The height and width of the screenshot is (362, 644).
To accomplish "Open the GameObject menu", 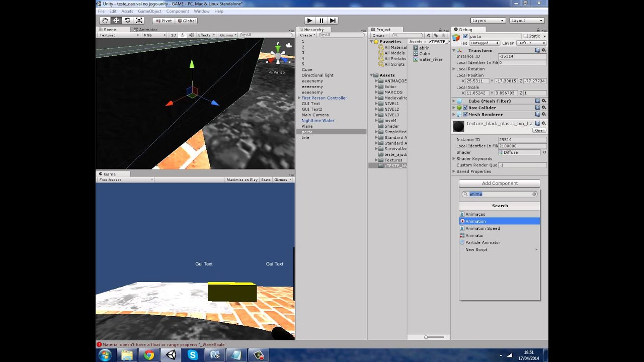I will coord(149,11).
